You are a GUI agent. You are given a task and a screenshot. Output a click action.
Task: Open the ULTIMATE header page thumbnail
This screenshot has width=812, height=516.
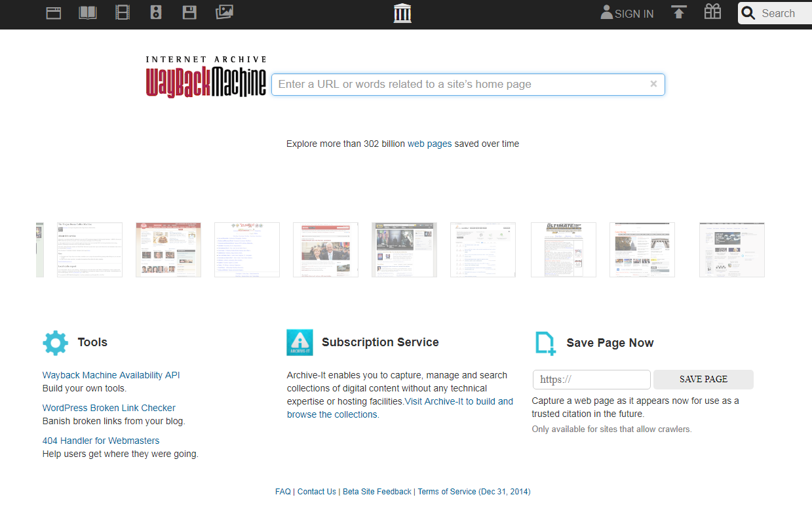coord(564,250)
